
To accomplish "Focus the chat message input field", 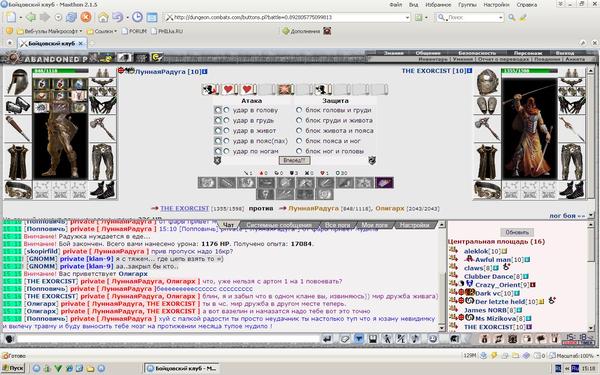I will pyautogui.click(x=168, y=339).
